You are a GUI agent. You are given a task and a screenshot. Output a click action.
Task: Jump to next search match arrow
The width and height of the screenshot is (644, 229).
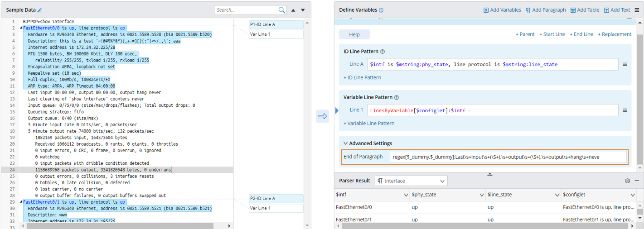[x=303, y=10]
